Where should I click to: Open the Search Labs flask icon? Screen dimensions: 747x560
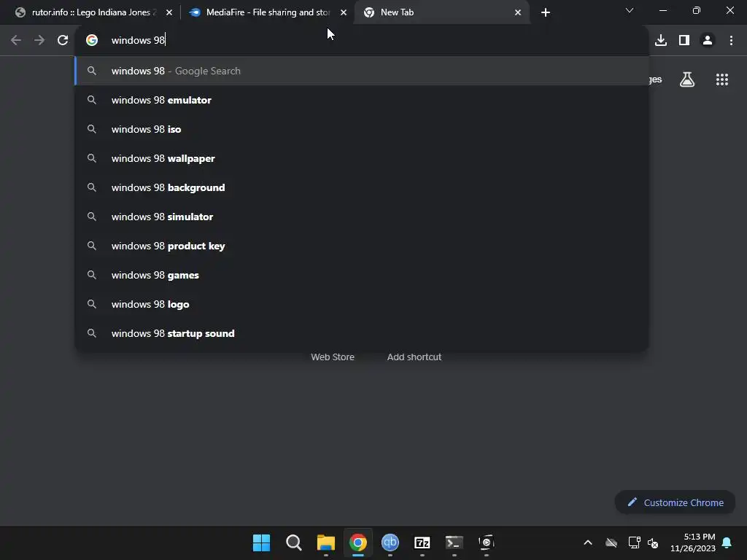click(687, 79)
